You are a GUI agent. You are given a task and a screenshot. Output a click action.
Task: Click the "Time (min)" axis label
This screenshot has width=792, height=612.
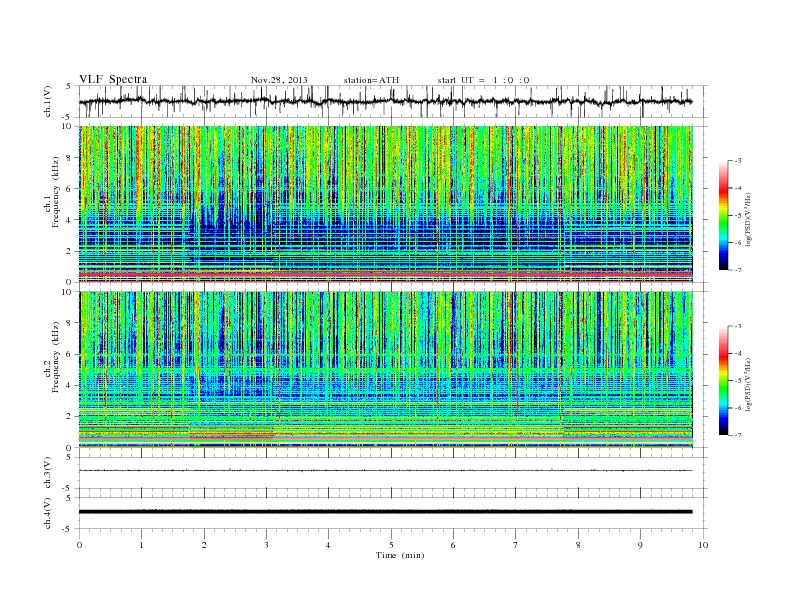point(400,555)
